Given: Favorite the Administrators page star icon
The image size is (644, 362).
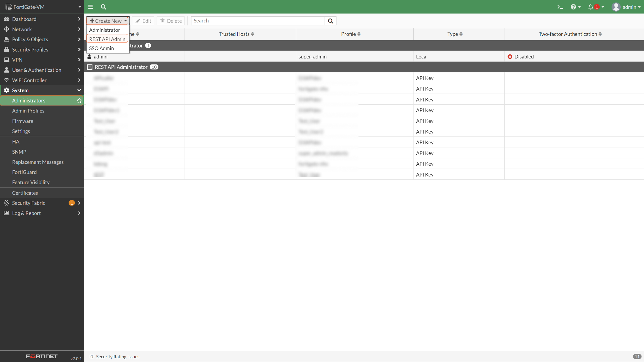Looking at the screenshot, I should tap(79, 101).
